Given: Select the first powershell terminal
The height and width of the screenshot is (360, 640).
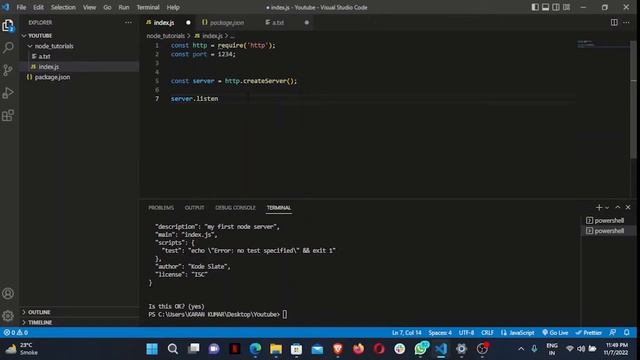Looking at the screenshot, I should pyautogui.click(x=605, y=220).
